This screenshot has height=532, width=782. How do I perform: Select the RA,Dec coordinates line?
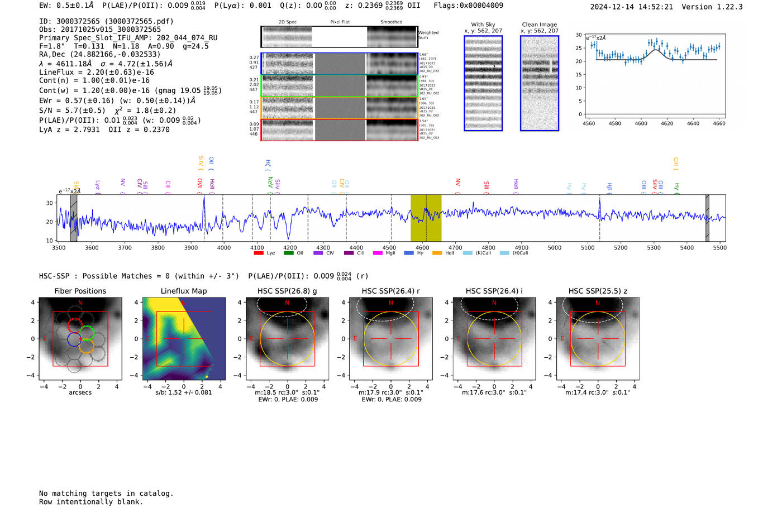coord(99,55)
